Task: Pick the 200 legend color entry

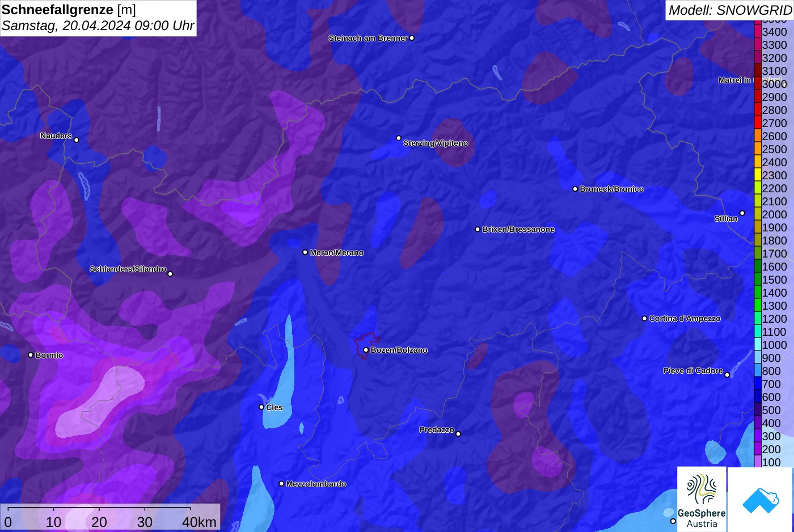Action: [x=758, y=449]
